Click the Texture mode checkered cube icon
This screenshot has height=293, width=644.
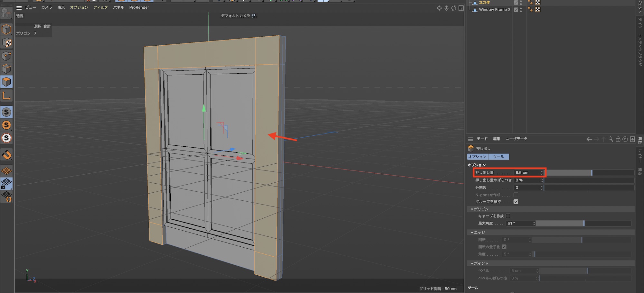6,43
